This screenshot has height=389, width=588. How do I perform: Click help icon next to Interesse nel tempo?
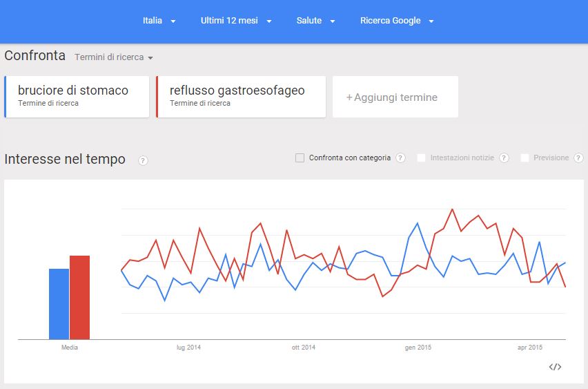click(x=143, y=161)
